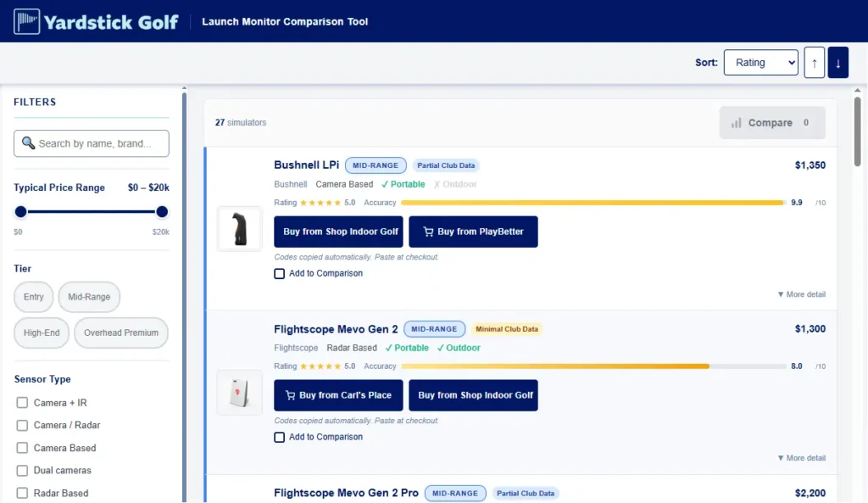
Task: Open the Sort by Rating dropdown
Action: coord(761,63)
